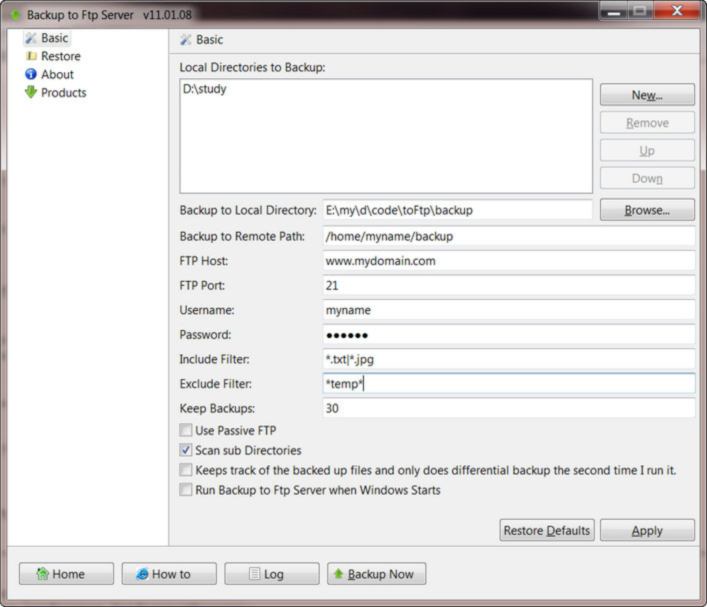Close the Backup to Ftp Server window
The image size is (707, 607).
[x=677, y=11]
